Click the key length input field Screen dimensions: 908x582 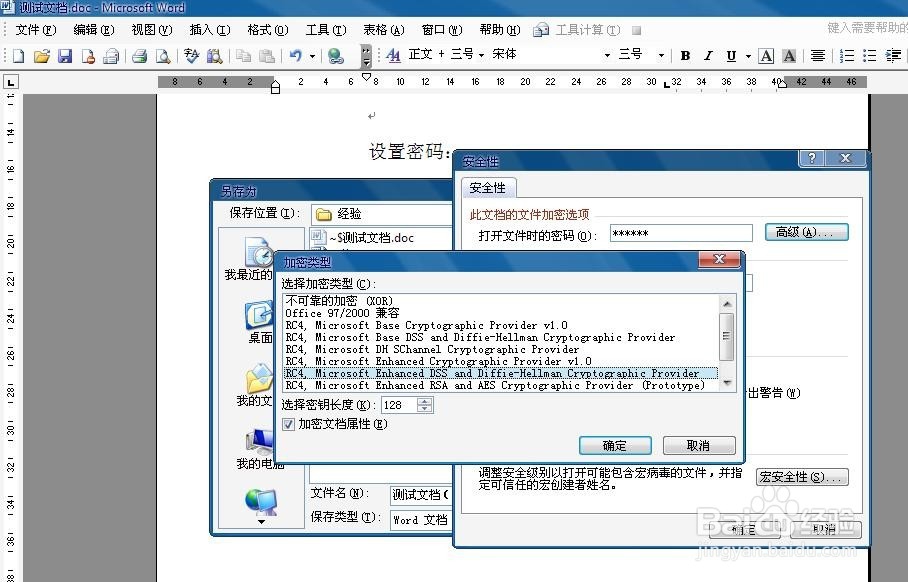coord(400,405)
